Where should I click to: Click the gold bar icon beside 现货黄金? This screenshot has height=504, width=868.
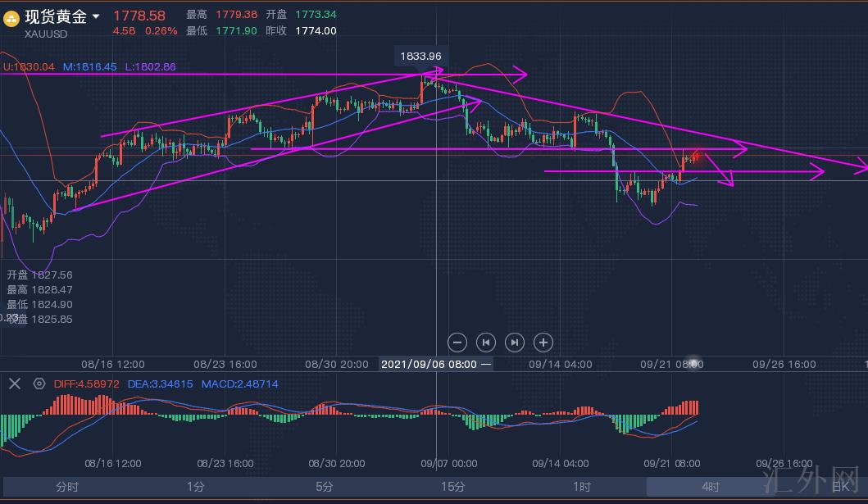click(x=12, y=18)
